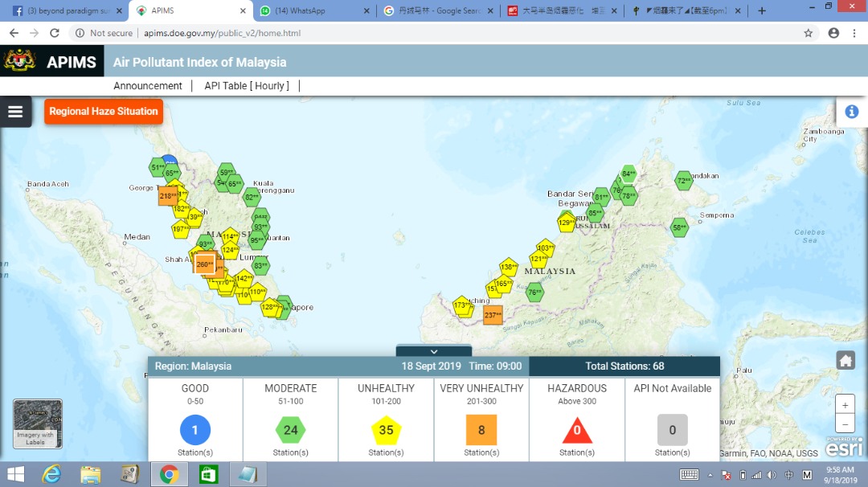Switch to the Google Search browser tab
868x487 pixels.
[437, 11]
